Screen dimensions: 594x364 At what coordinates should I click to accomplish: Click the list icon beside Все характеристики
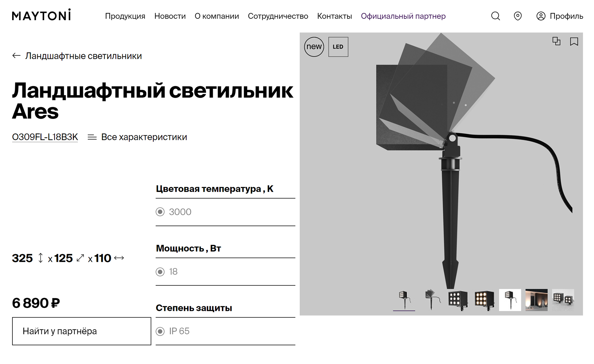point(92,137)
